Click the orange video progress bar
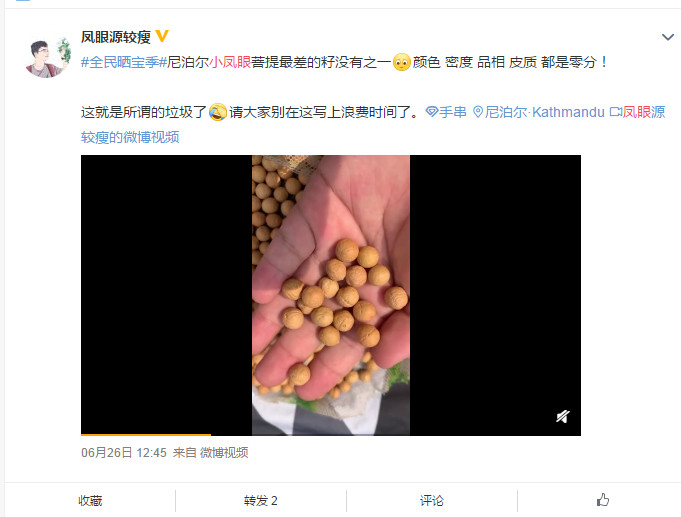 (x=145, y=434)
